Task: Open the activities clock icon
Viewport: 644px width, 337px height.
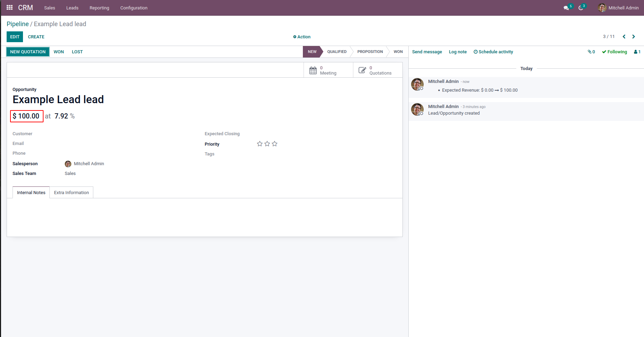Action: pyautogui.click(x=581, y=8)
